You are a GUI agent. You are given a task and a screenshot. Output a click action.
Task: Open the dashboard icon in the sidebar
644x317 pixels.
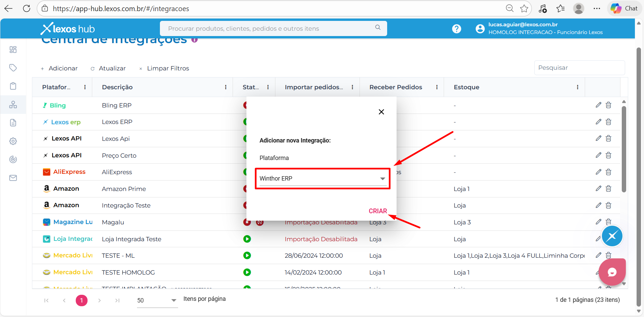[x=13, y=50]
